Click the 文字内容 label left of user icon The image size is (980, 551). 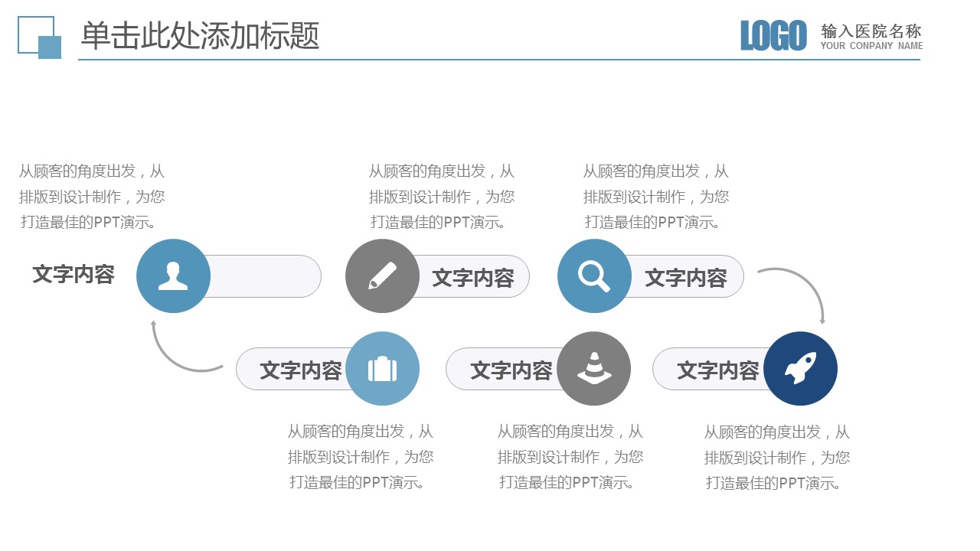[x=73, y=275]
